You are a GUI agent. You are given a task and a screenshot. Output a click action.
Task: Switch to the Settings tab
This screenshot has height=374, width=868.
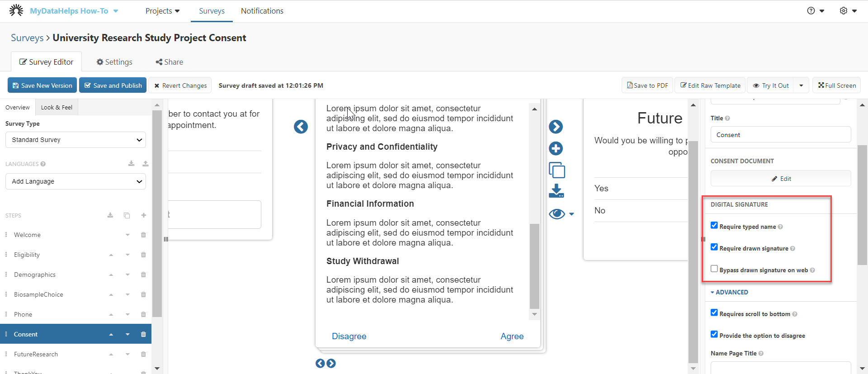(x=114, y=62)
